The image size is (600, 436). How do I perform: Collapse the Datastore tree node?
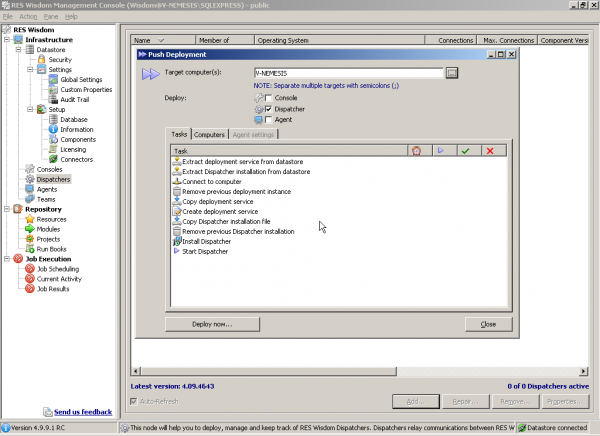(18, 49)
